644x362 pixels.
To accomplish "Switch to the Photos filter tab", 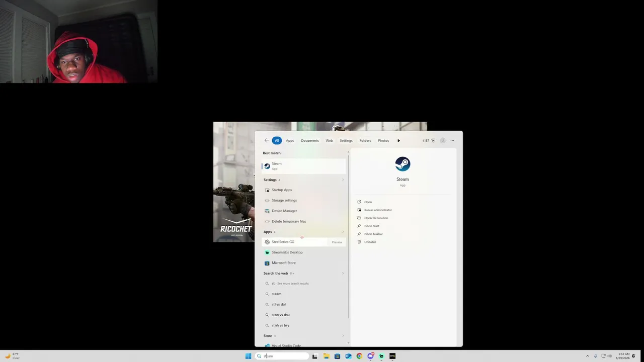I will [x=383, y=141].
